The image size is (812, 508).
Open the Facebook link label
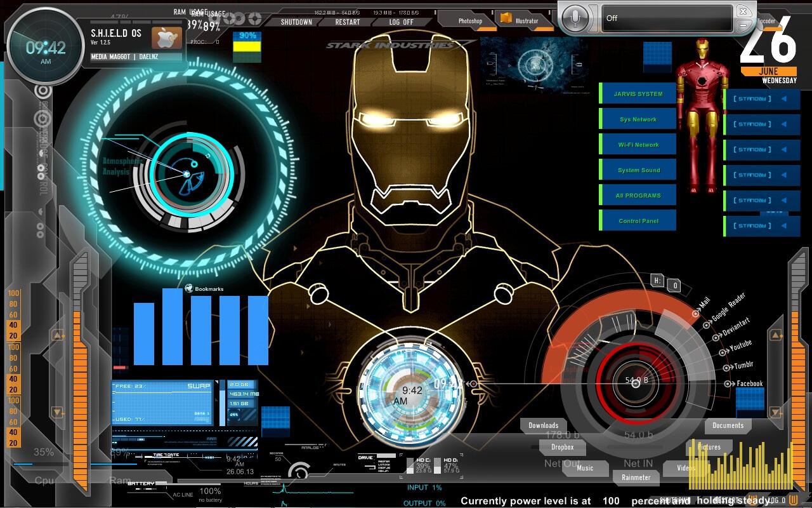(749, 384)
